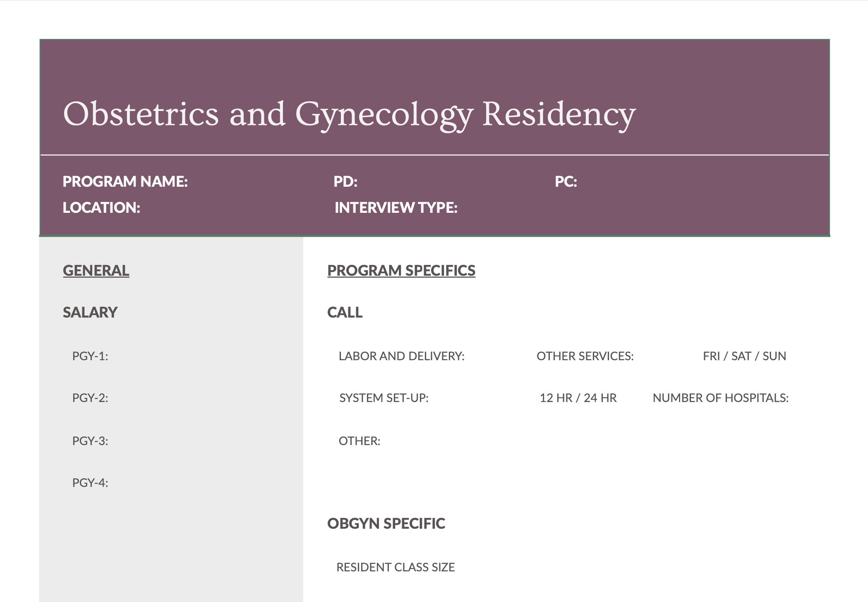
Task: Select the FRI / SAT / SUN option text
Action: pyautogui.click(x=744, y=355)
